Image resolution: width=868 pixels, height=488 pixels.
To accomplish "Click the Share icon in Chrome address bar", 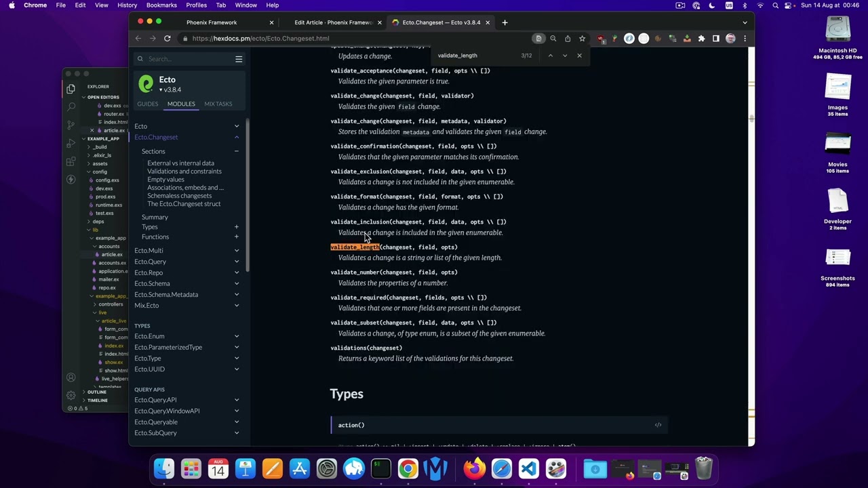I will [568, 39].
